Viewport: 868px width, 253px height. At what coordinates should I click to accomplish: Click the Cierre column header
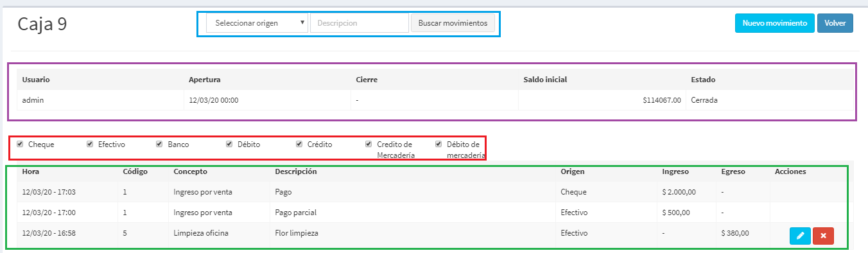367,80
